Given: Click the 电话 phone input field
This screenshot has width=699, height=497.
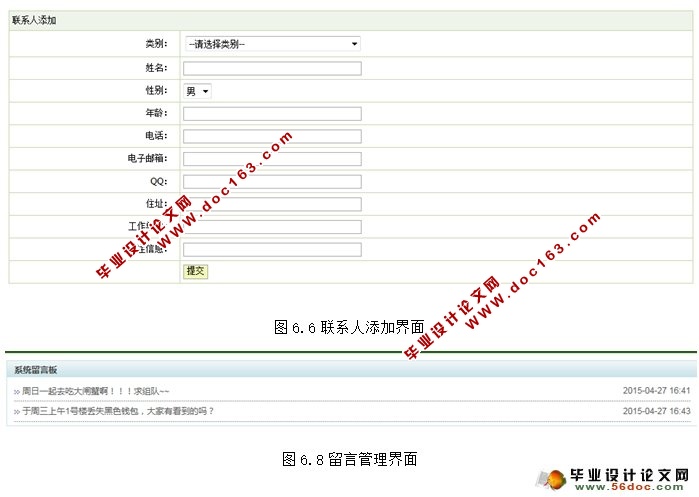Looking at the screenshot, I should click(x=272, y=136).
